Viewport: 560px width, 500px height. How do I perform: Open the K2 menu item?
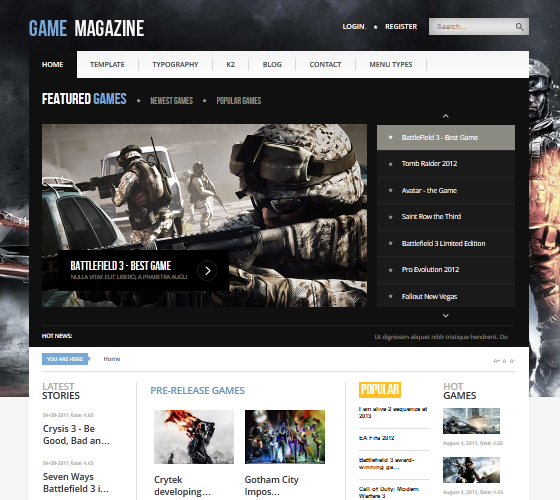click(x=230, y=65)
